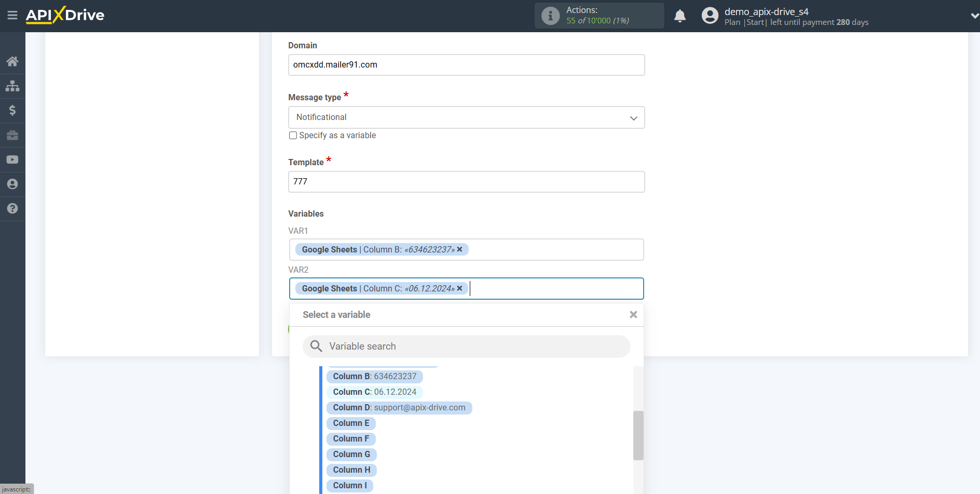Tick Specify as a variable checkbox
Viewport: 980px width, 494px height.
pos(293,135)
